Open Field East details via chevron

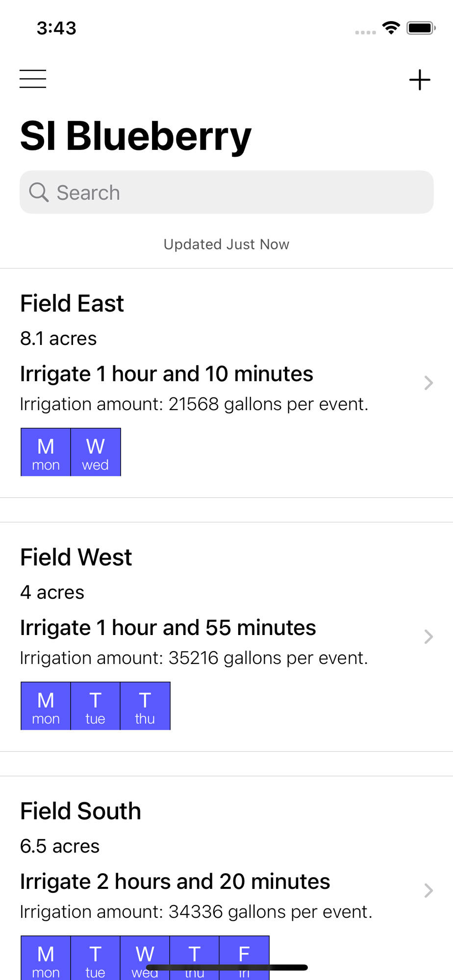pyautogui.click(x=428, y=383)
